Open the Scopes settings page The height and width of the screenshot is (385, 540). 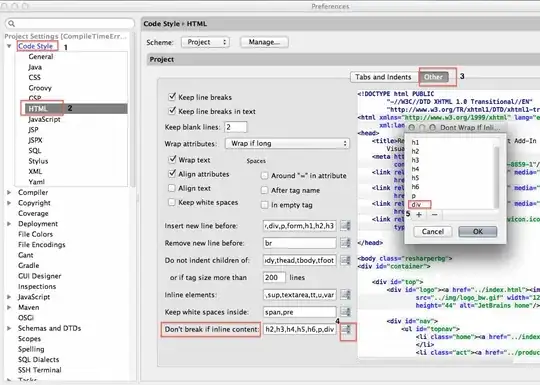29,339
